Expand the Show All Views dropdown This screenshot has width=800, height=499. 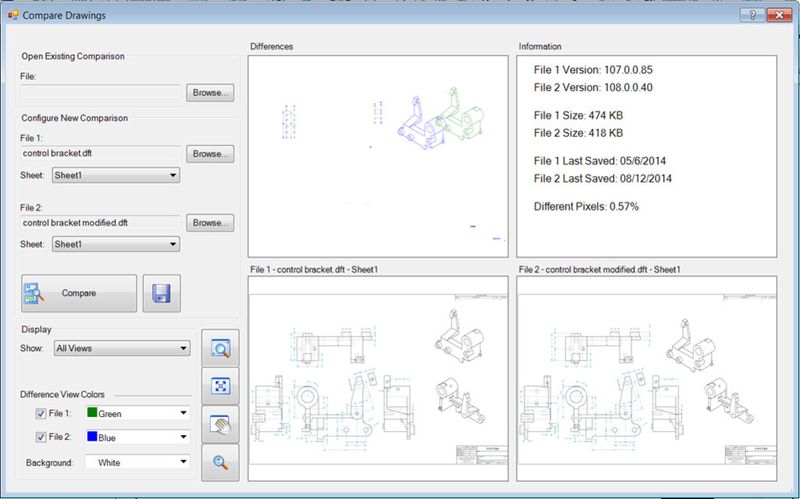pos(122,348)
